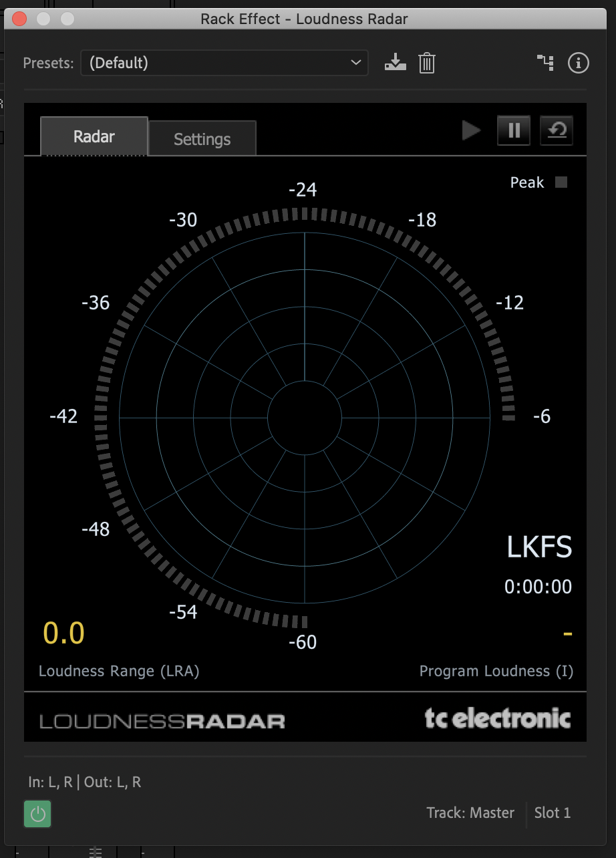
Task: Click the center of the radar display
Action: click(x=305, y=416)
